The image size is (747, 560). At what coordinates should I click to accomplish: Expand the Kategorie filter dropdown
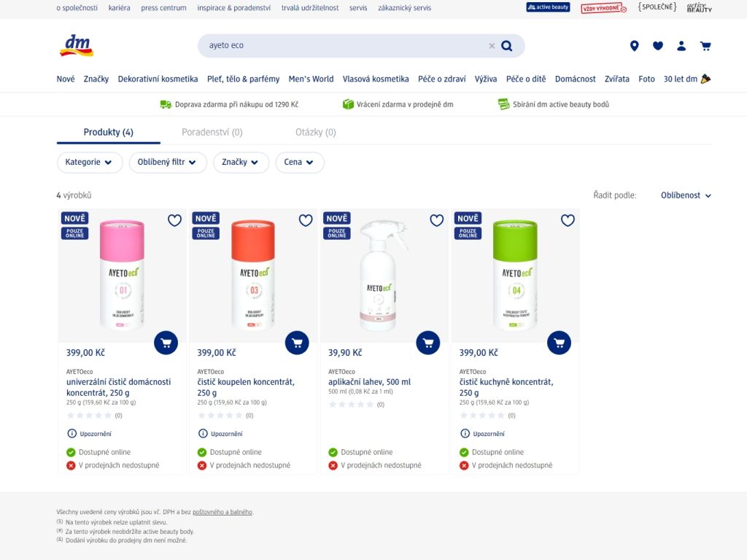pos(89,163)
